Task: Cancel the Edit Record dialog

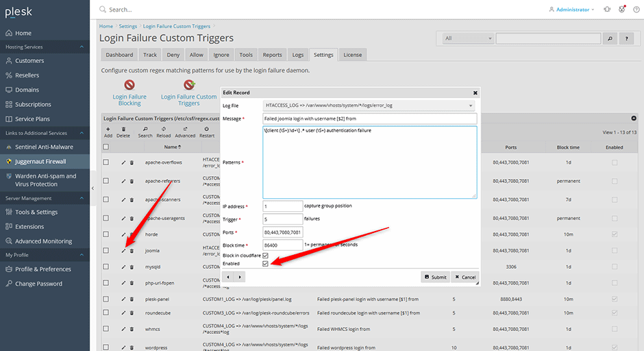Action: (465, 277)
